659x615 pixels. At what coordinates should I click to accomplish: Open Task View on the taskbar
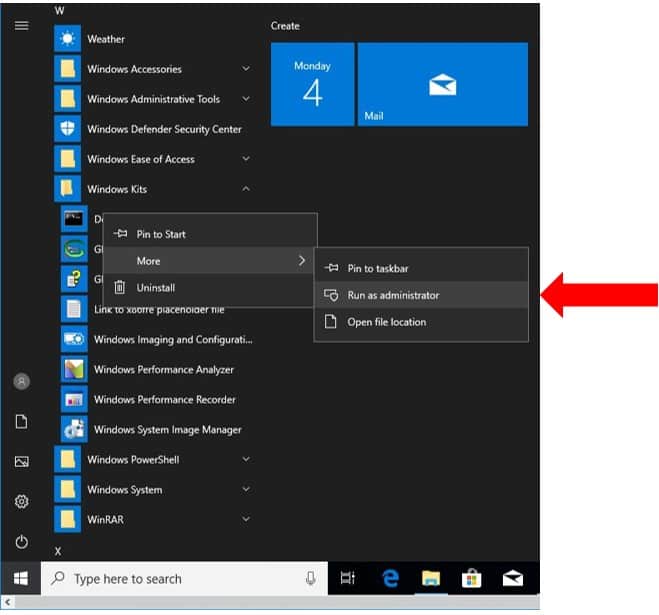[348, 578]
